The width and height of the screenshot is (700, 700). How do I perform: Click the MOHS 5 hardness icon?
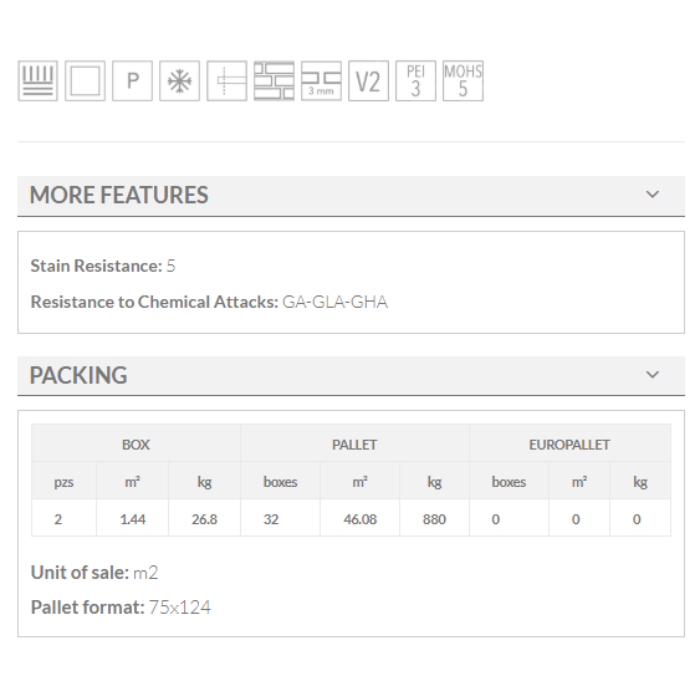coord(463,81)
